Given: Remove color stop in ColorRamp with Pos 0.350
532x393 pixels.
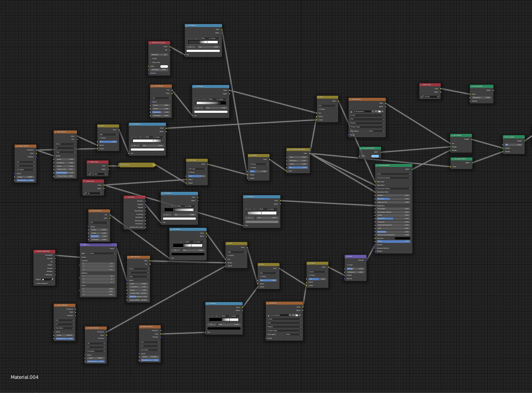Looking at the screenshot, I should 176,242.
